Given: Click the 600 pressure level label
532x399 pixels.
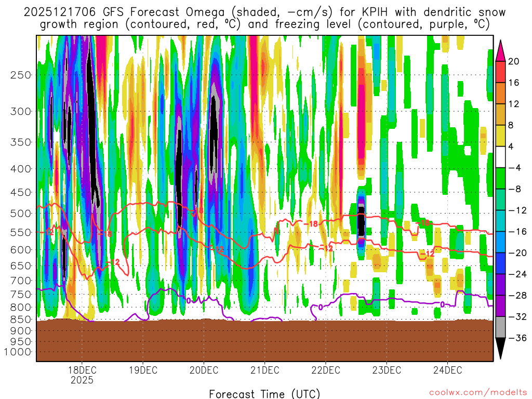Looking at the screenshot, I should [21, 250].
